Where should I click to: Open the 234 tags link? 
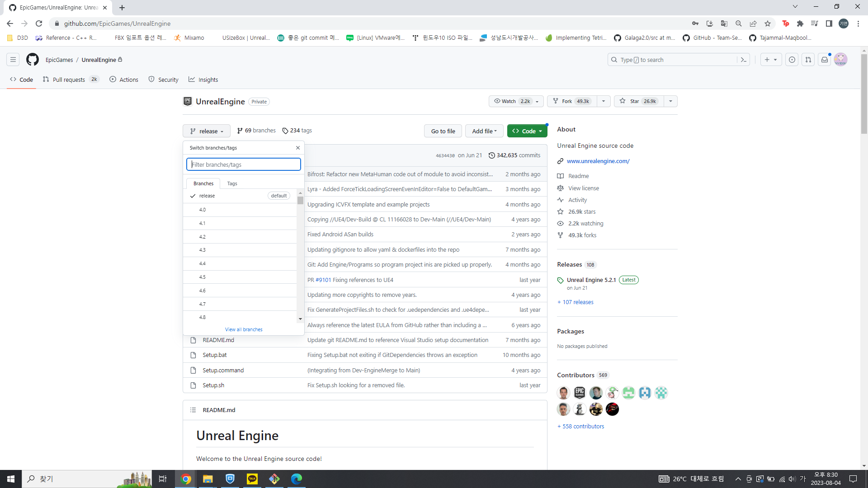click(x=297, y=131)
